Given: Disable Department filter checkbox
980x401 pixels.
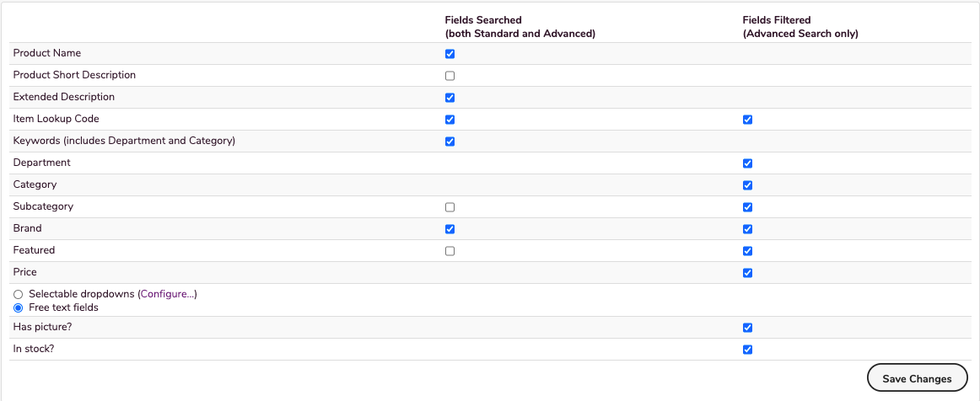Looking at the screenshot, I should (x=747, y=163).
